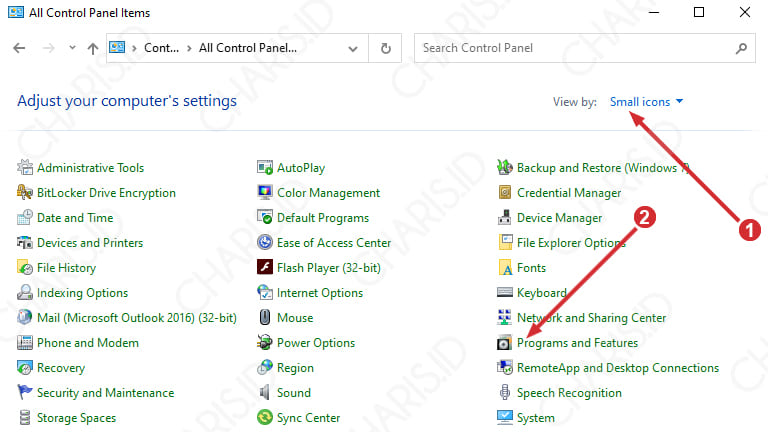Viewport: 768px width, 432px height.
Task: Open Backup and Restore icon
Action: coord(505,168)
